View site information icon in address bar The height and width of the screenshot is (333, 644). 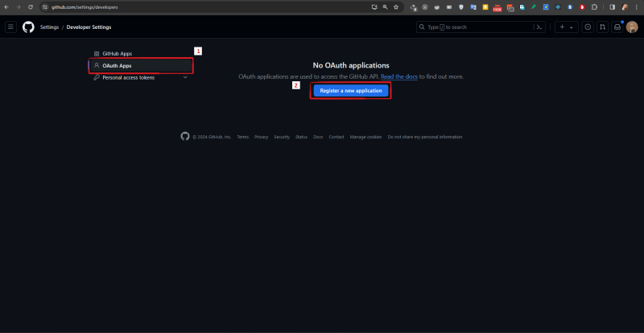pyautogui.click(x=45, y=7)
